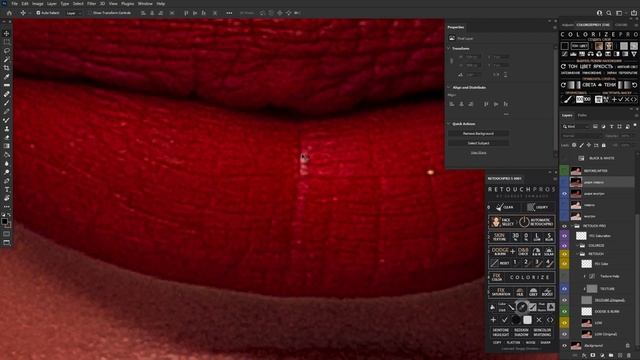Select the Clone Stamp tool
Image resolution: width=640 pixels, height=360 pixels.
coord(7,129)
